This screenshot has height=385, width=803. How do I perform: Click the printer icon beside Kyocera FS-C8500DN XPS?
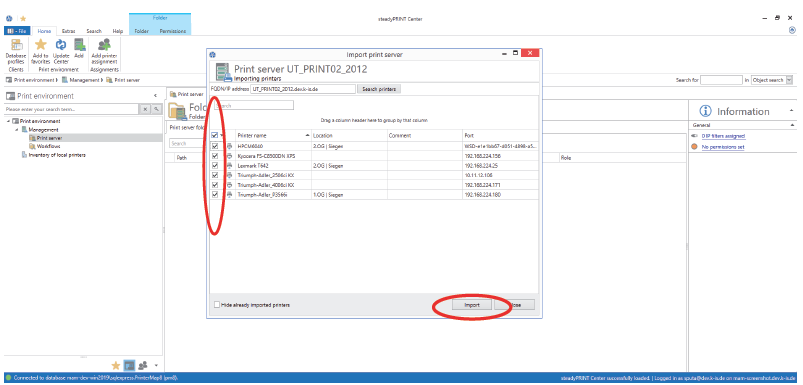[229, 156]
